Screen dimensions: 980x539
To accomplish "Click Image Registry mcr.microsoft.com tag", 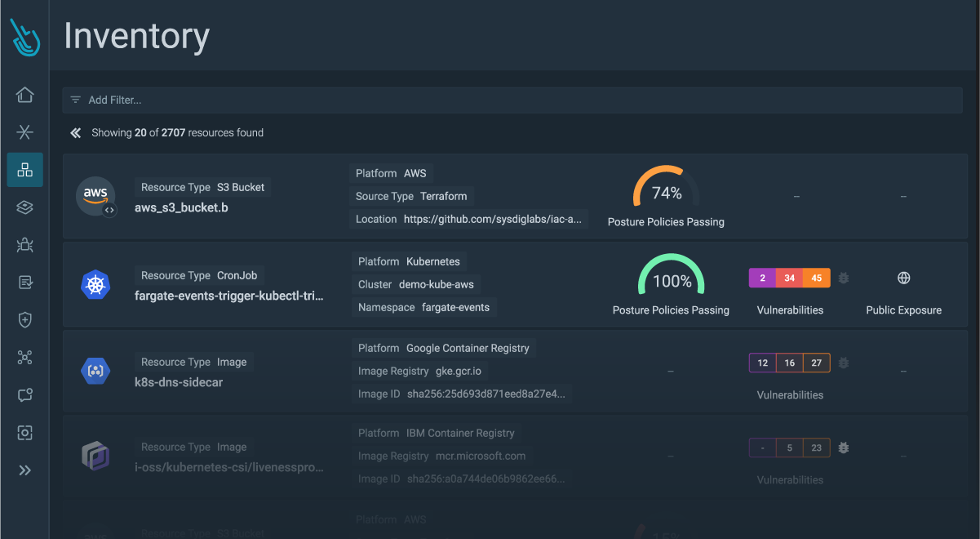I will coord(442,456).
